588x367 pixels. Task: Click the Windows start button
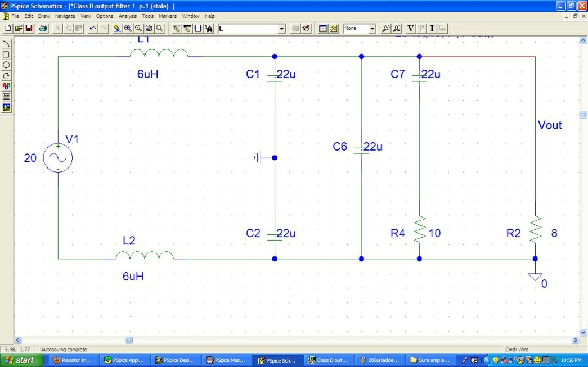(22, 360)
